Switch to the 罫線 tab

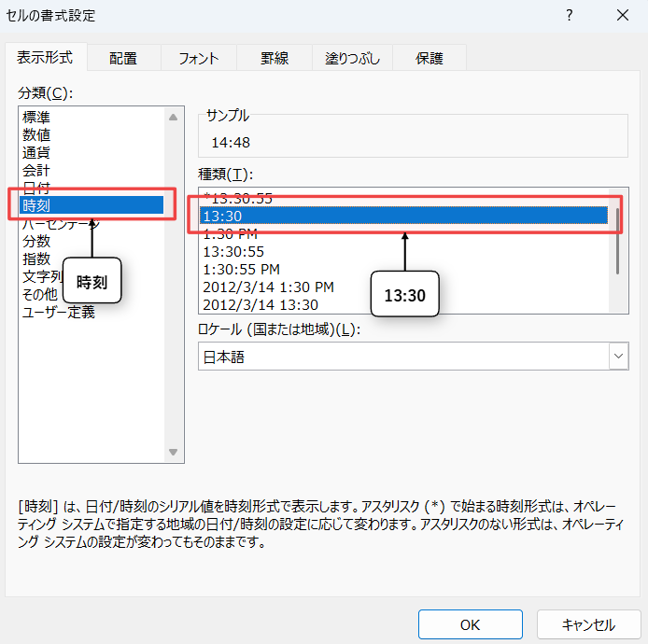tap(275, 58)
